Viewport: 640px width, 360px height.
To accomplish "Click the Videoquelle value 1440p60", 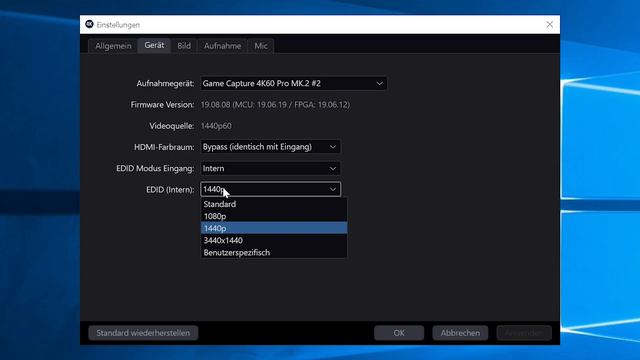I will tap(216, 126).
